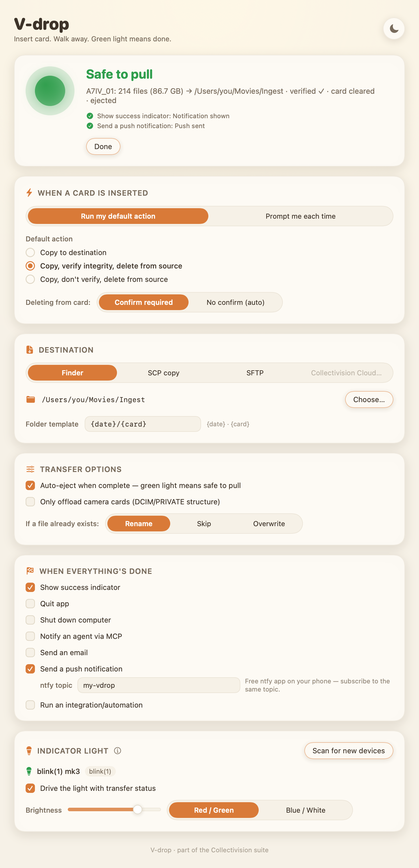Select Copy to destination radio option
Screen dimensions: 419x868
pyautogui.click(x=30, y=252)
